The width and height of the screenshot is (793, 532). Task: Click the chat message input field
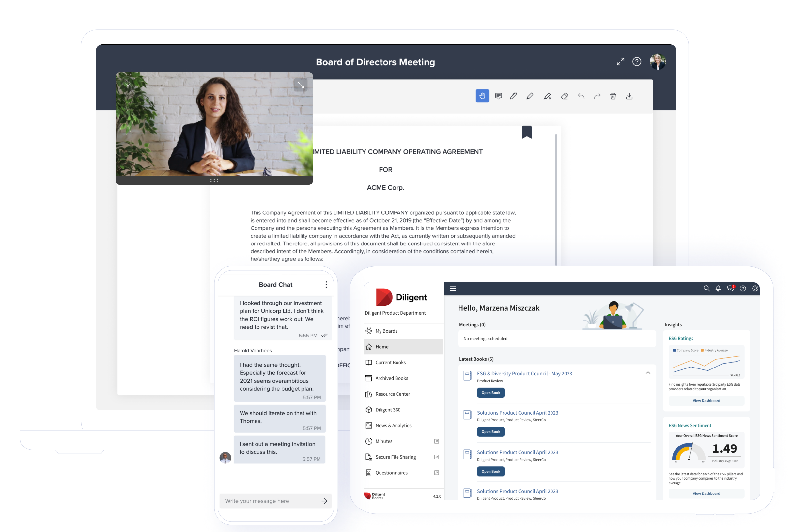point(268,501)
